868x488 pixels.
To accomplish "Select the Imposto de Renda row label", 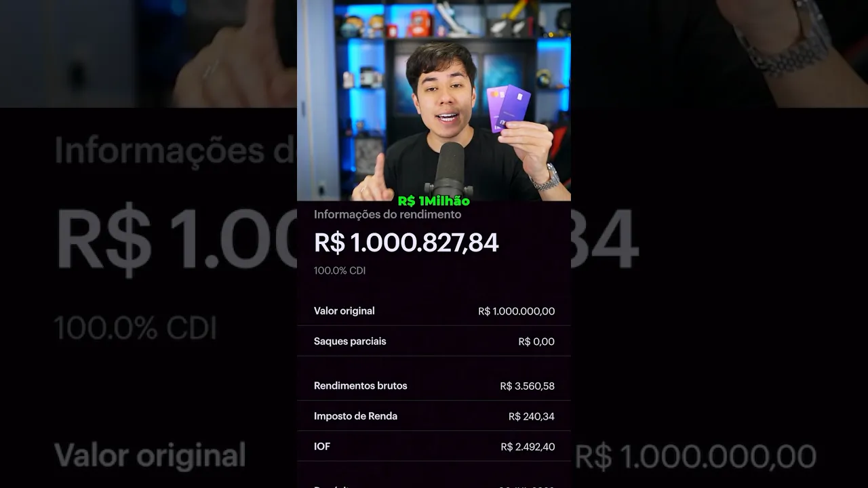I will [x=355, y=416].
